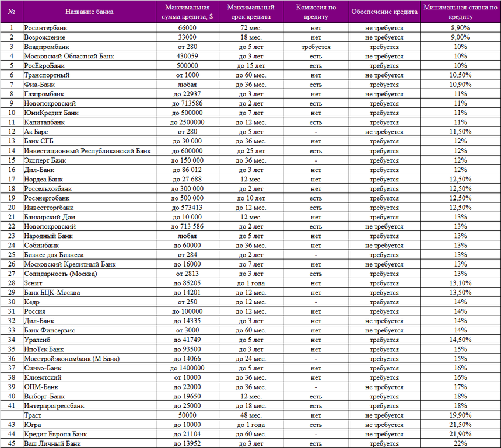Select the 'Бизнес для Бизнеса' cell
The image size is (501, 448).
coord(89,255)
